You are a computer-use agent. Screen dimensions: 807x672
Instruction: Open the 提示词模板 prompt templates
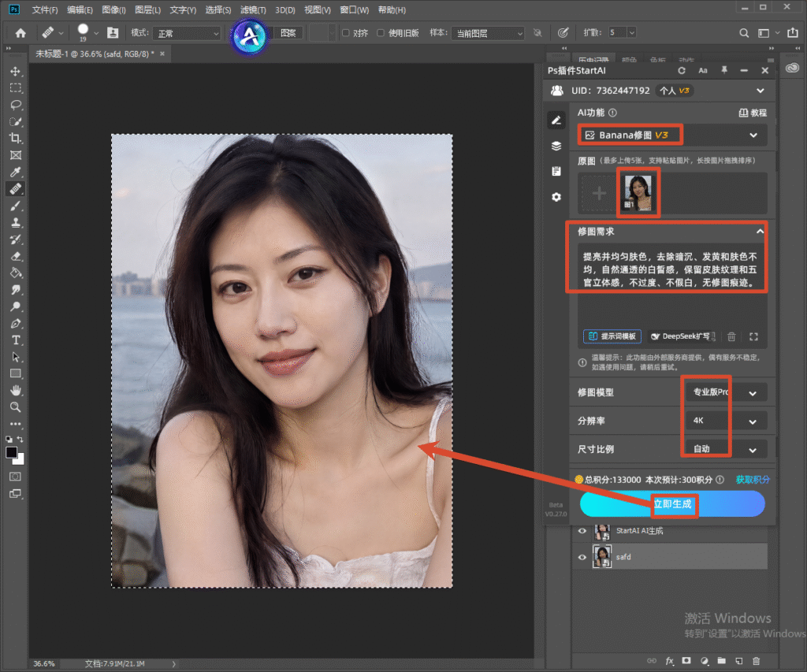click(x=612, y=336)
